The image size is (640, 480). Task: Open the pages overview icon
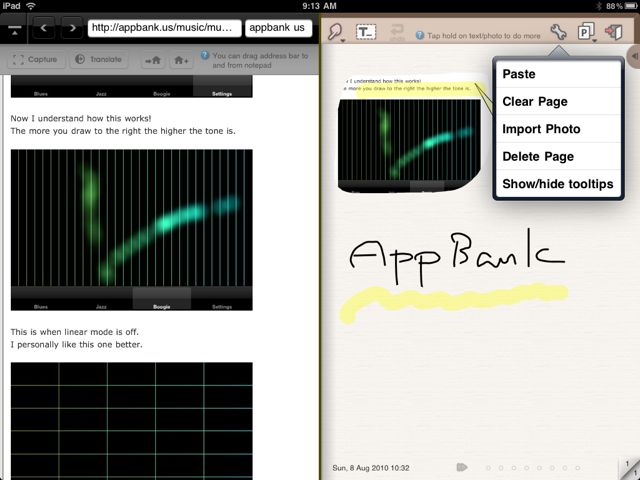[585, 31]
